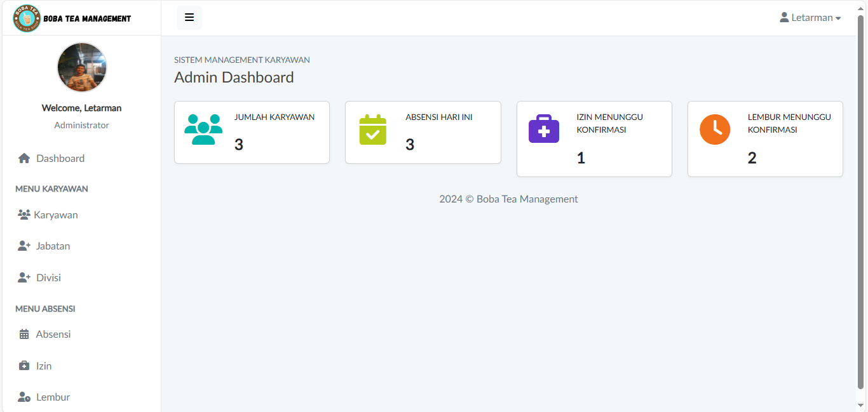Open the Karyawan menu item
This screenshot has width=868, height=412.
pyautogui.click(x=56, y=215)
